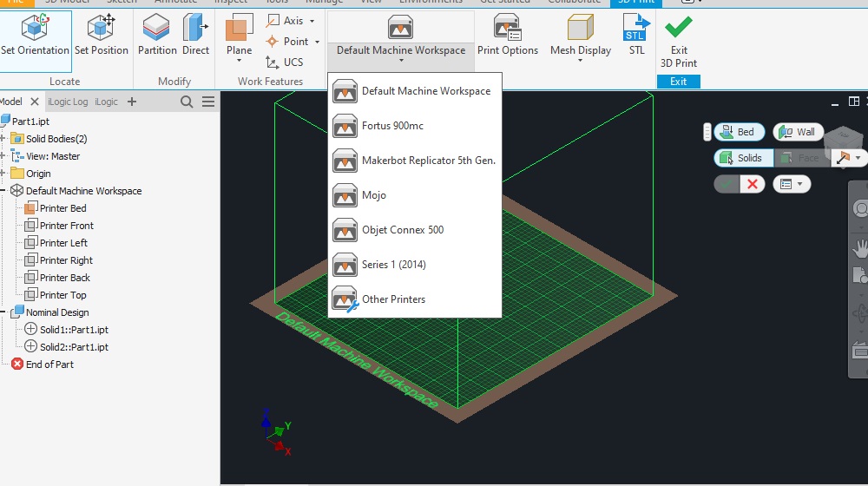Open Print Options

click(507, 36)
